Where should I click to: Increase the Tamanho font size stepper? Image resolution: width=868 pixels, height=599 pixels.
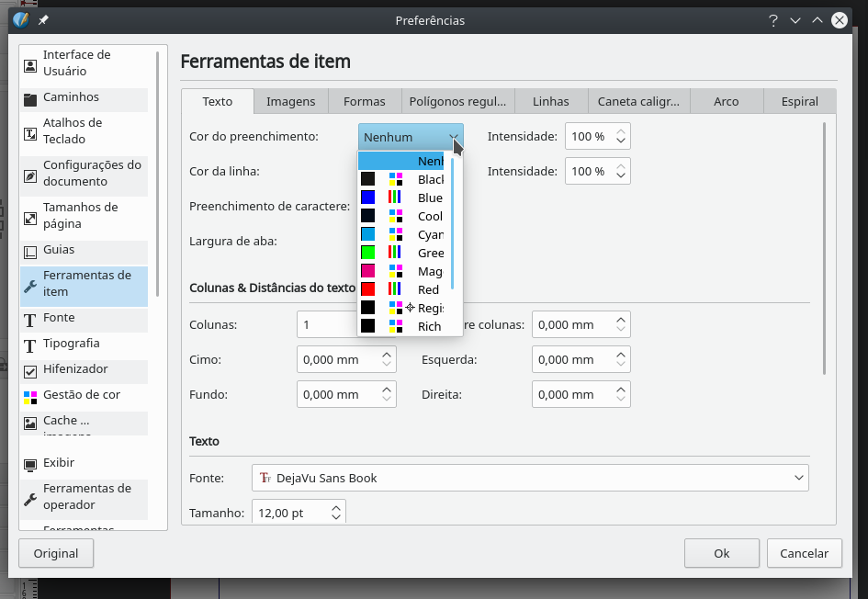click(x=337, y=507)
